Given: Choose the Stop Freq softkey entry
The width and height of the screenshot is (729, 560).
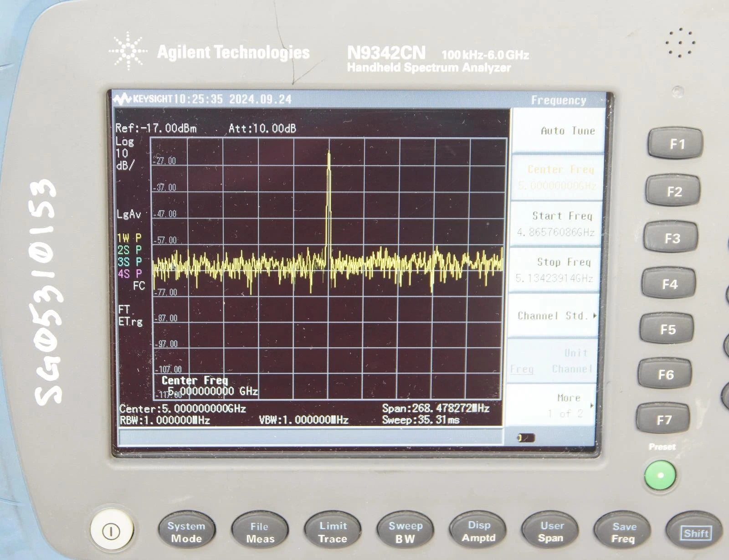Looking at the screenshot, I should (554, 270).
